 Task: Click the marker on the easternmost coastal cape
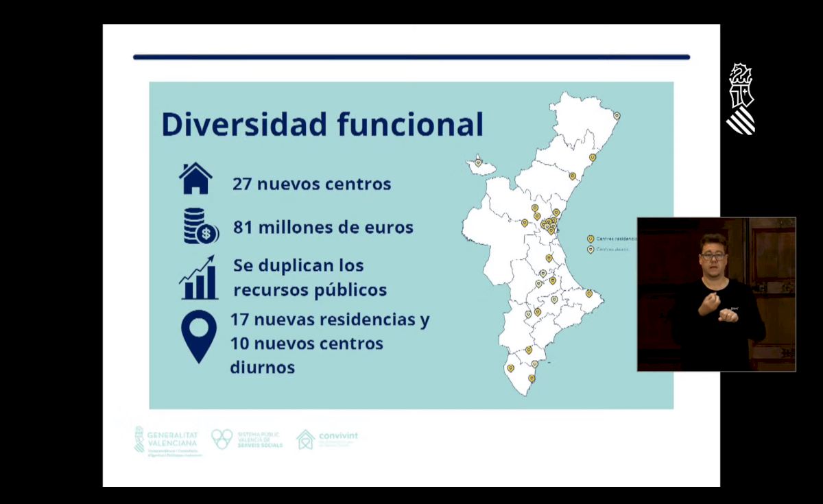(588, 293)
